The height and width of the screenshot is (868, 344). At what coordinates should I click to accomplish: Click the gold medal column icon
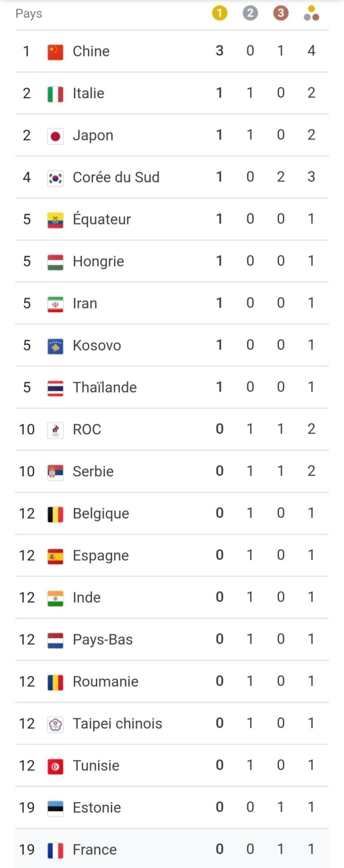click(x=219, y=13)
